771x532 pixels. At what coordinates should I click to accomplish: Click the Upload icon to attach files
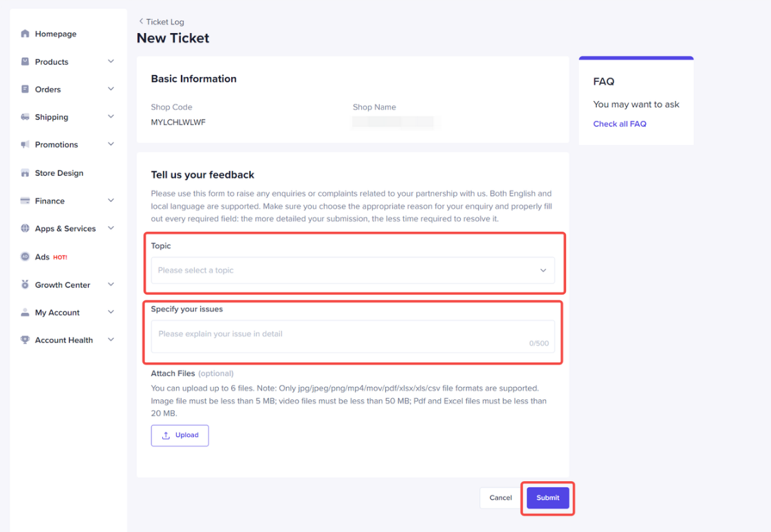(x=167, y=435)
